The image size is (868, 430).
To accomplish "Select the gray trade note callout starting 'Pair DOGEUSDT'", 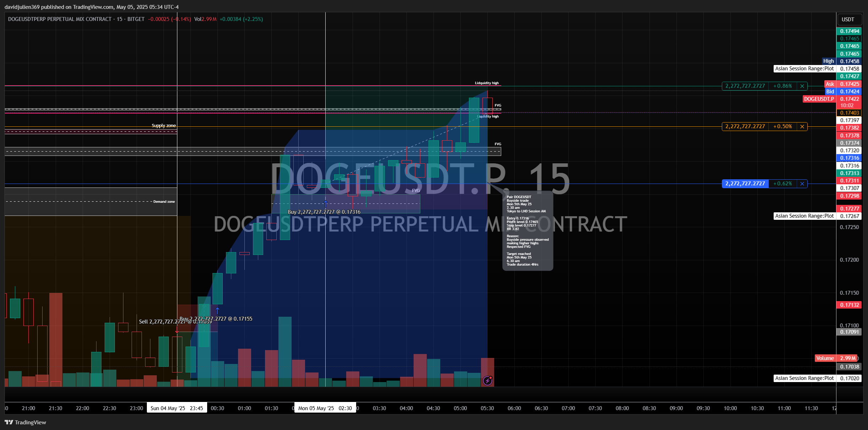I will click(527, 231).
